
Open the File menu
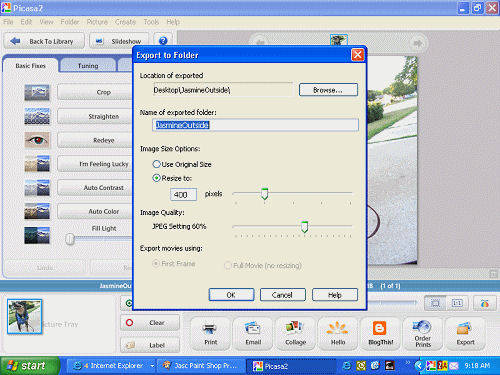click(8, 22)
